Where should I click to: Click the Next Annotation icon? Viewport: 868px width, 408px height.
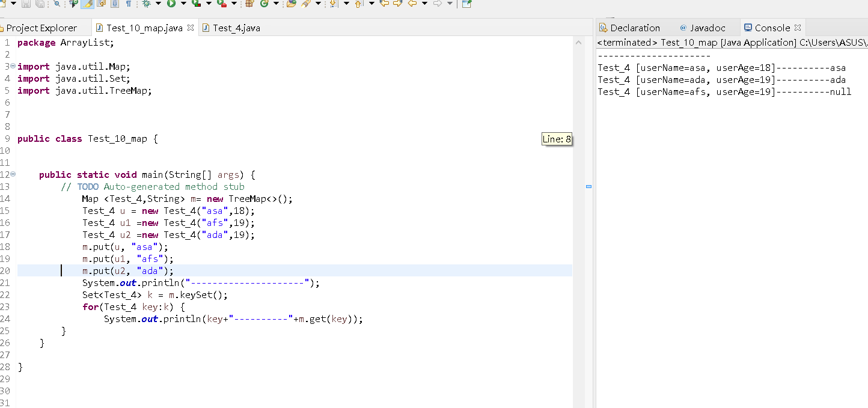pyautogui.click(x=333, y=4)
